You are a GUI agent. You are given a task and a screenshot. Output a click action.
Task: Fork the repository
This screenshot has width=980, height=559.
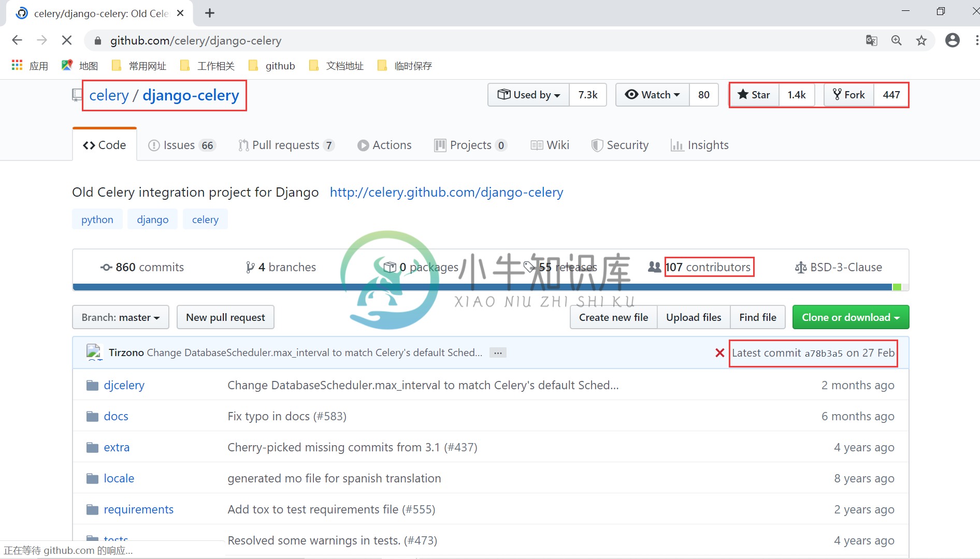pos(849,95)
